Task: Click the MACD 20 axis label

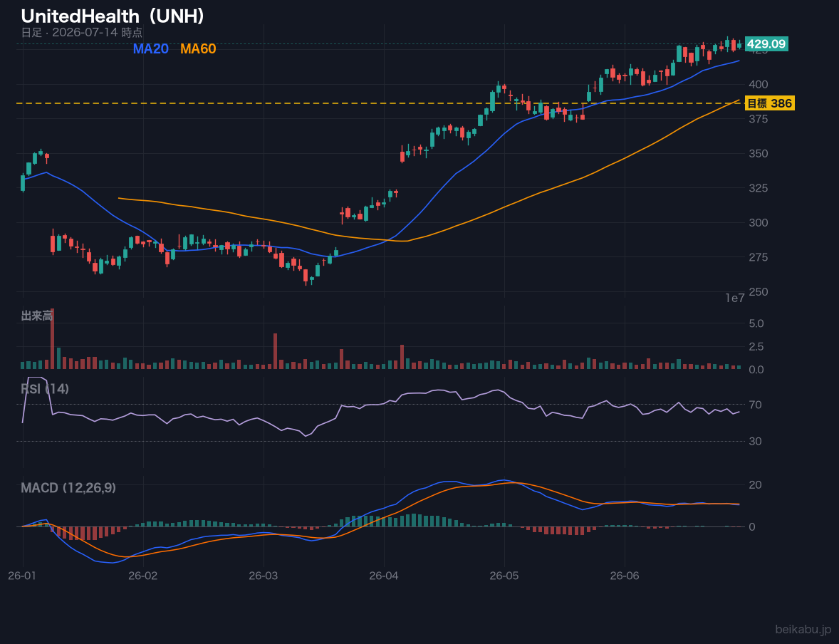Action: (755, 485)
